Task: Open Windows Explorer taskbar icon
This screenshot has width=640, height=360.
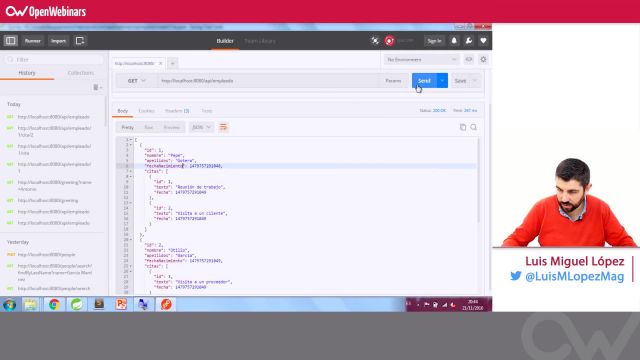Action: 31,304
